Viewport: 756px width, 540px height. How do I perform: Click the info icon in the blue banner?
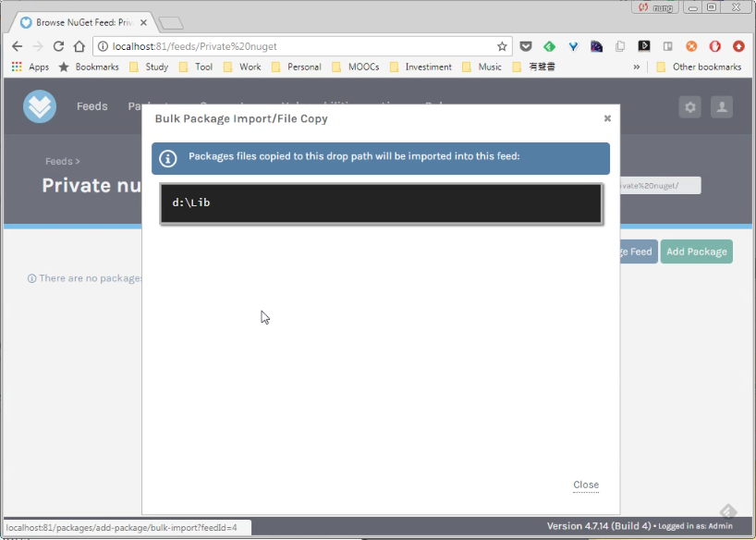[x=168, y=158]
